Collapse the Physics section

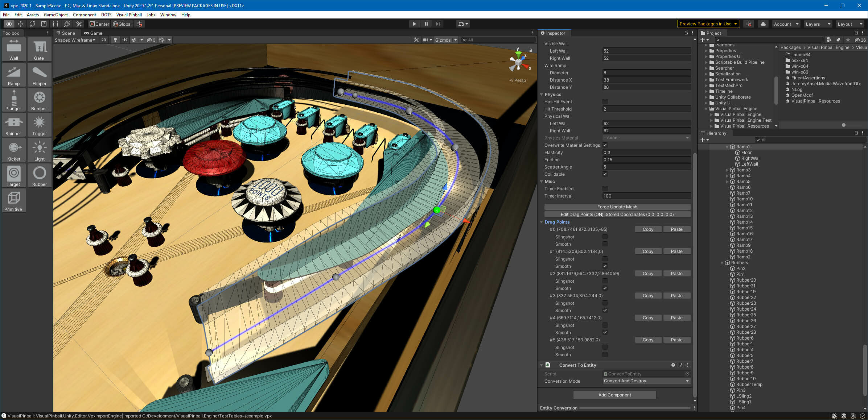coord(542,95)
